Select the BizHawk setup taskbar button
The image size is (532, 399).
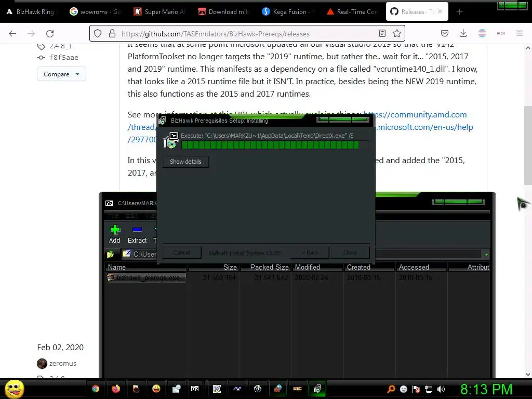[x=317, y=389]
